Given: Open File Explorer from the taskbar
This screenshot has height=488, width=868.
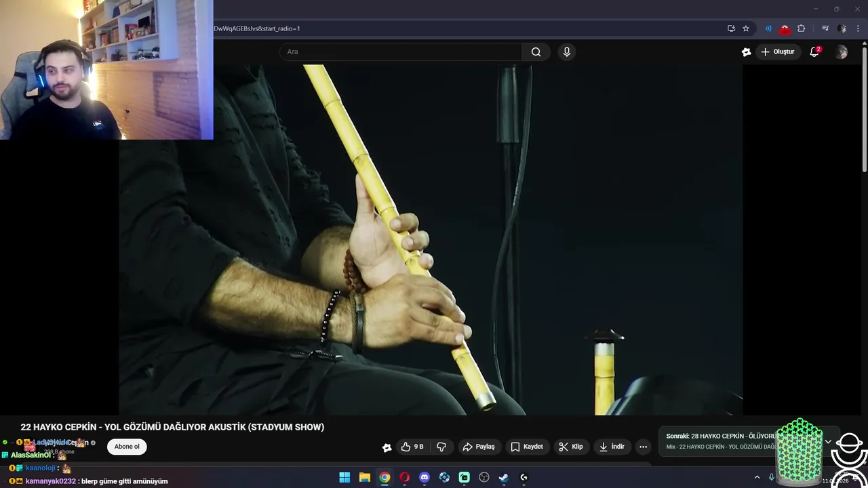Looking at the screenshot, I should (364, 477).
